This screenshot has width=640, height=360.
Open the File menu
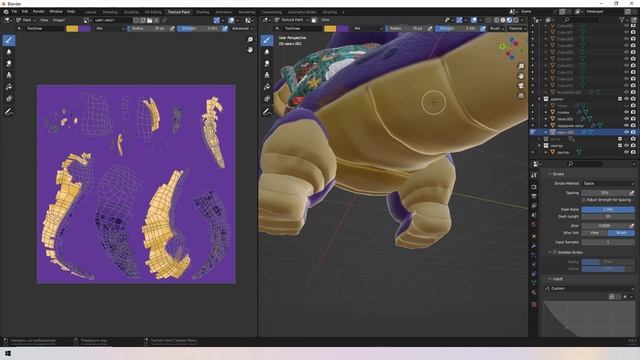tap(14, 11)
